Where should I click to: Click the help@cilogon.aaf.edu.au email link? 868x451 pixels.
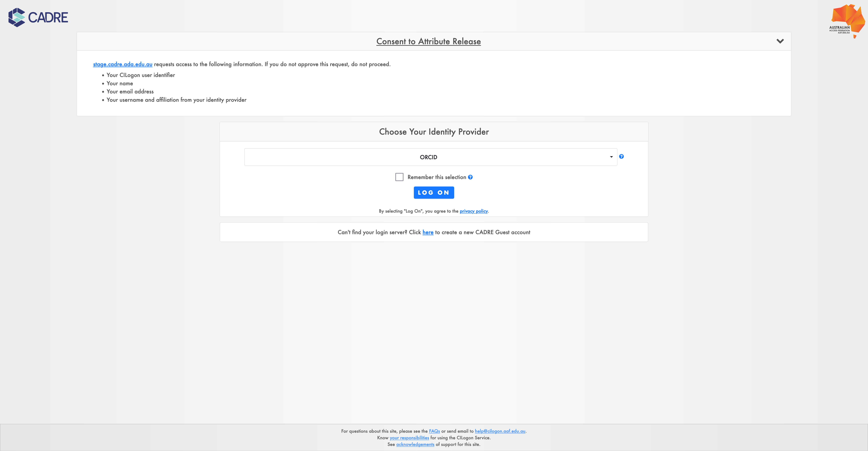point(500,431)
